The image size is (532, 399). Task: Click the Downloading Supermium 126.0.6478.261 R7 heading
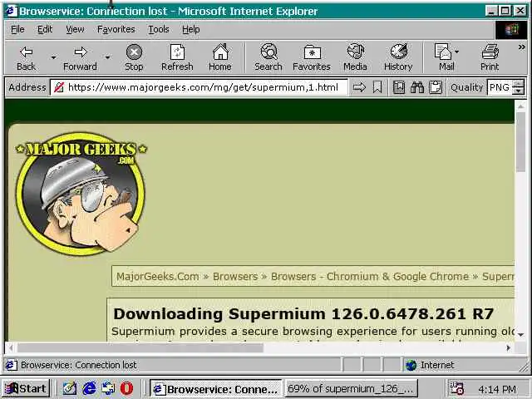[303, 314]
